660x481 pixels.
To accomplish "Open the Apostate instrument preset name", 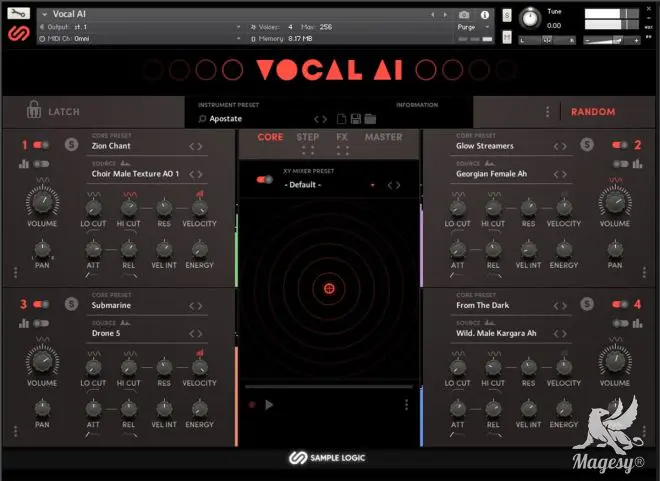I will click(226, 119).
